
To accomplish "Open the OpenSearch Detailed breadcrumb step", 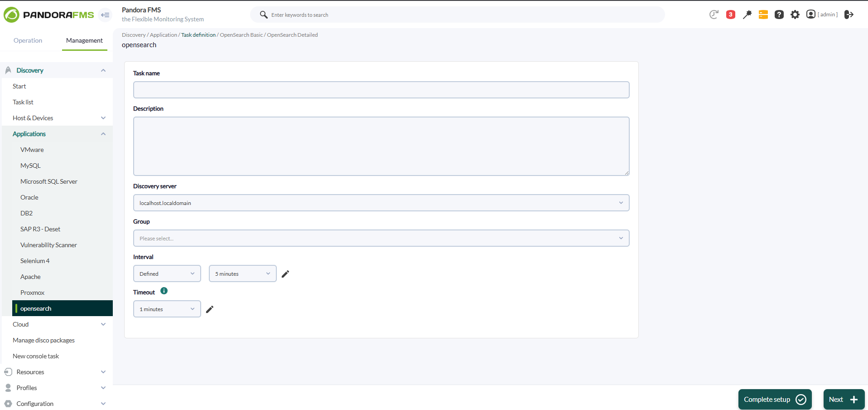I will click(292, 35).
